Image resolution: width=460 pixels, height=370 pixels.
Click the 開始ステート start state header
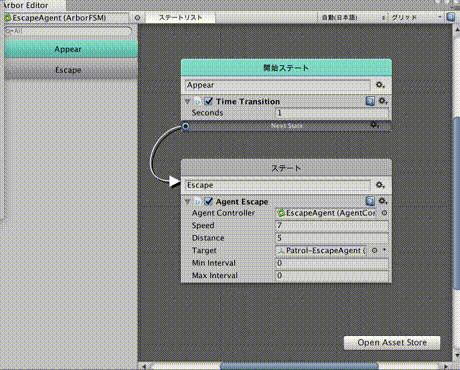(x=286, y=68)
